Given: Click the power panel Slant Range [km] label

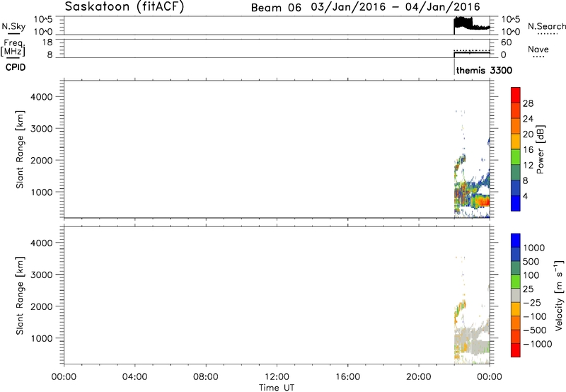Looking at the screenshot, I should click(20, 149).
